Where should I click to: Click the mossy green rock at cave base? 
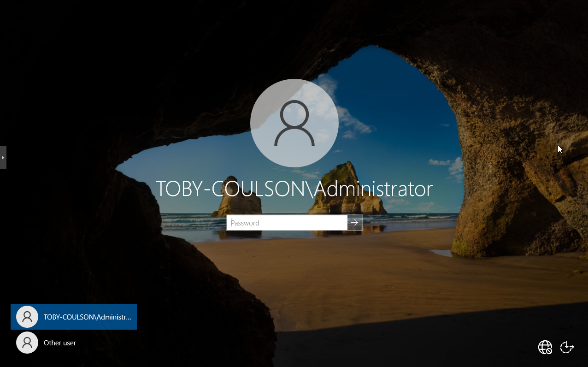tap(461, 247)
